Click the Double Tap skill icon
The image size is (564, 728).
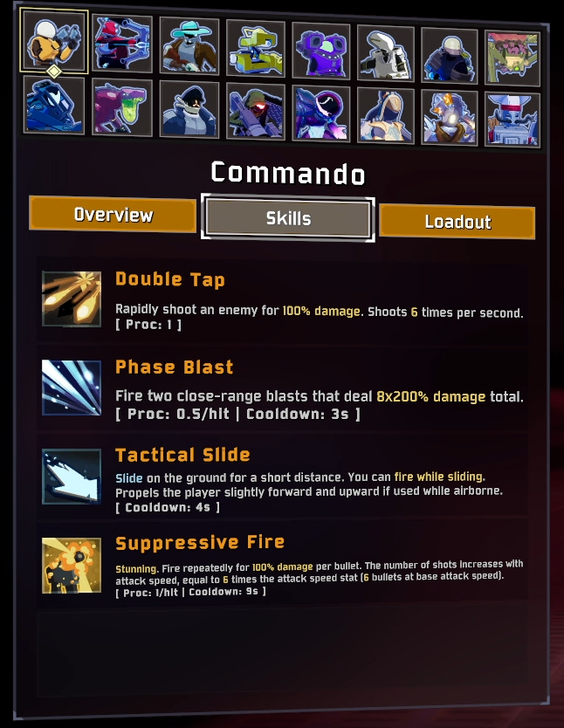[x=72, y=299]
